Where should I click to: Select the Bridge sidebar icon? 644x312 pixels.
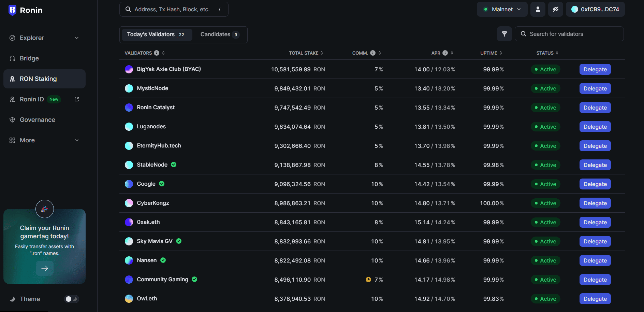tap(12, 58)
